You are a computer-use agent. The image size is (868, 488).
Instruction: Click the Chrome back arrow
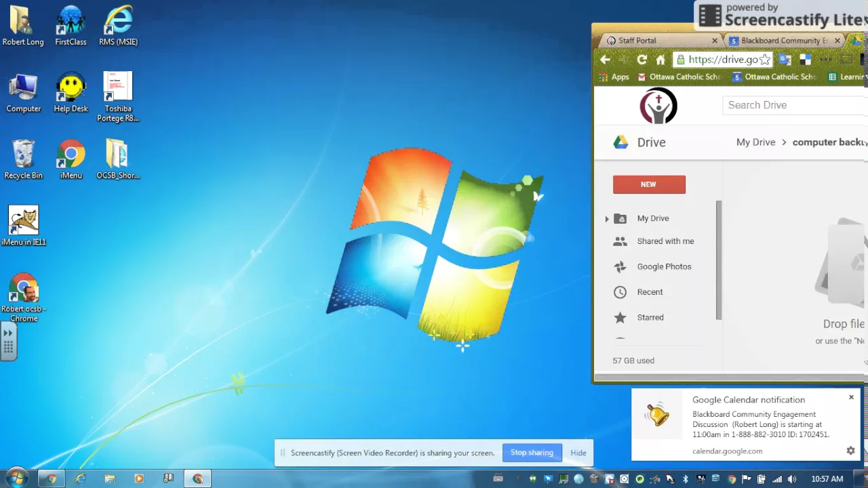coord(605,60)
